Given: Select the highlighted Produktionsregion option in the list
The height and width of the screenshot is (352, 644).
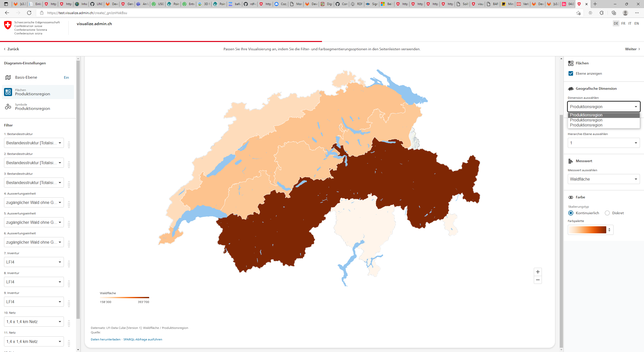Looking at the screenshot, I should point(586,115).
